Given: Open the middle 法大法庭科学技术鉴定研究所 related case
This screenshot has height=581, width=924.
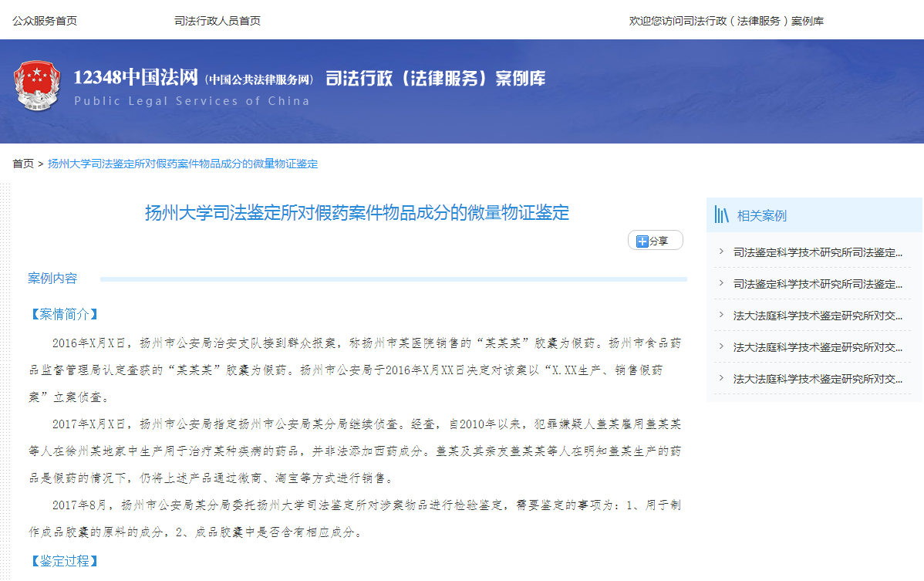Looking at the screenshot, I should pos(818,347).
